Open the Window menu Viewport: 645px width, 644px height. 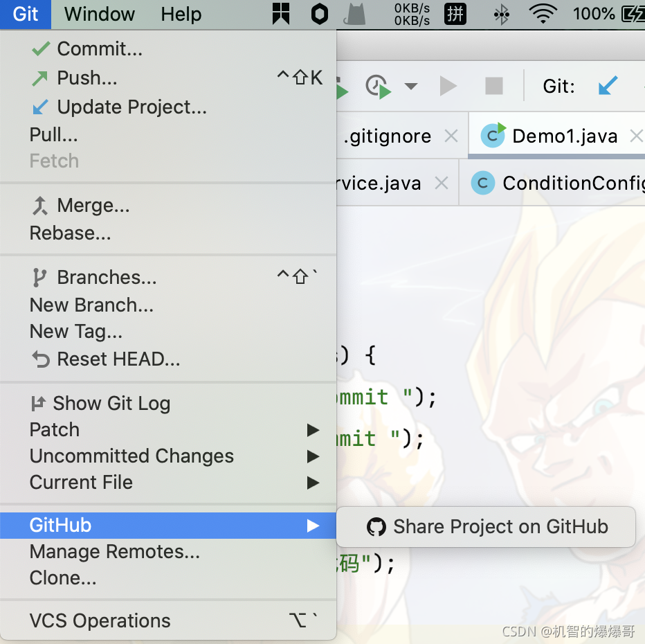[99, 15]
